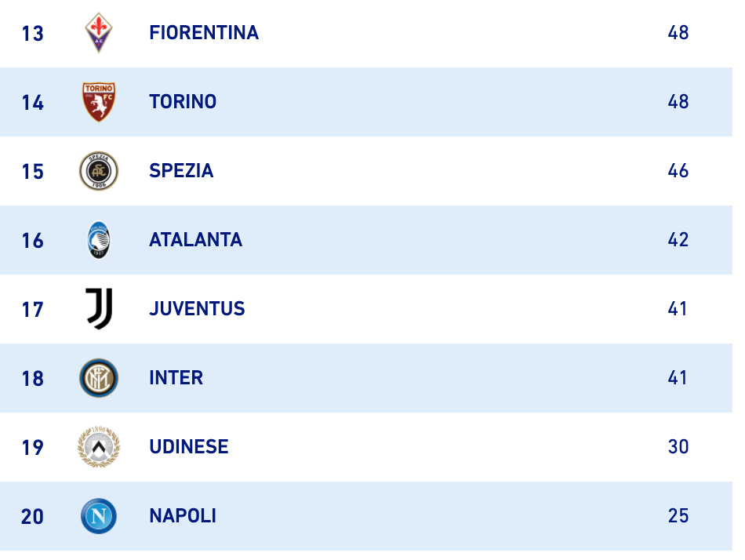Select Udinese's value of 30
The image size is (745, 560).
[x=678, y=447]
